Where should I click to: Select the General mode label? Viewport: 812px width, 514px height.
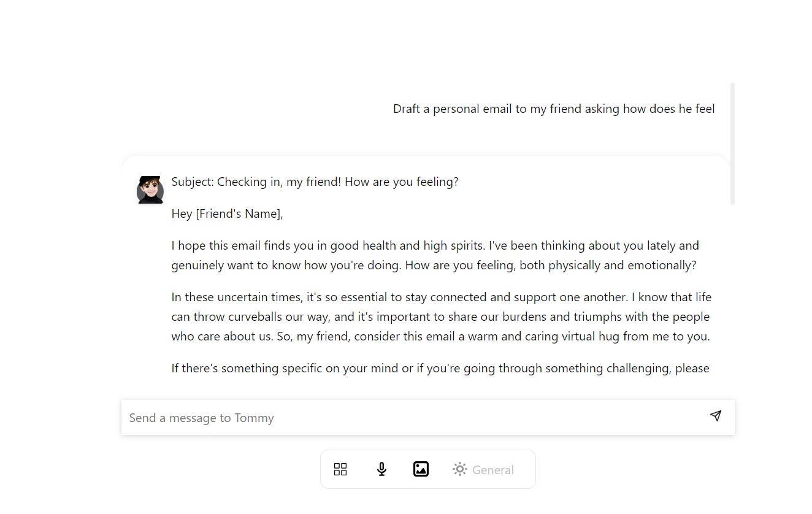[x=492, y=470]
